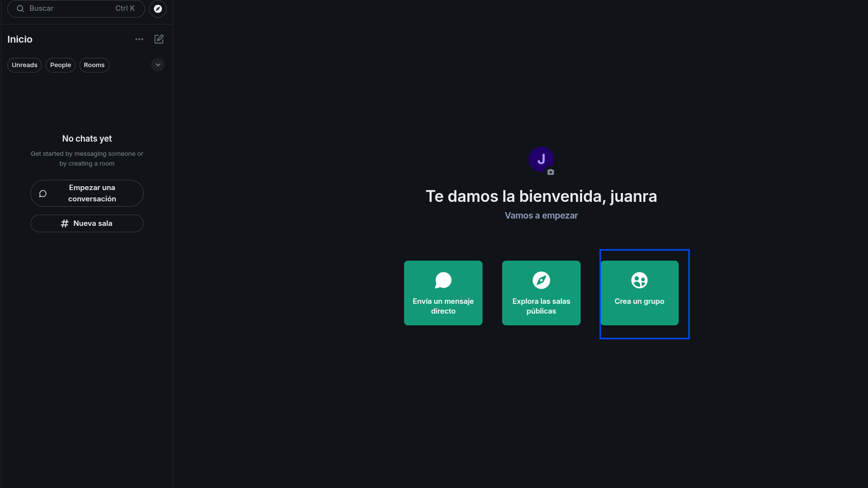868x488 pixels.
Task: Click the J profile avatar
Action: [x=541, y=159]
